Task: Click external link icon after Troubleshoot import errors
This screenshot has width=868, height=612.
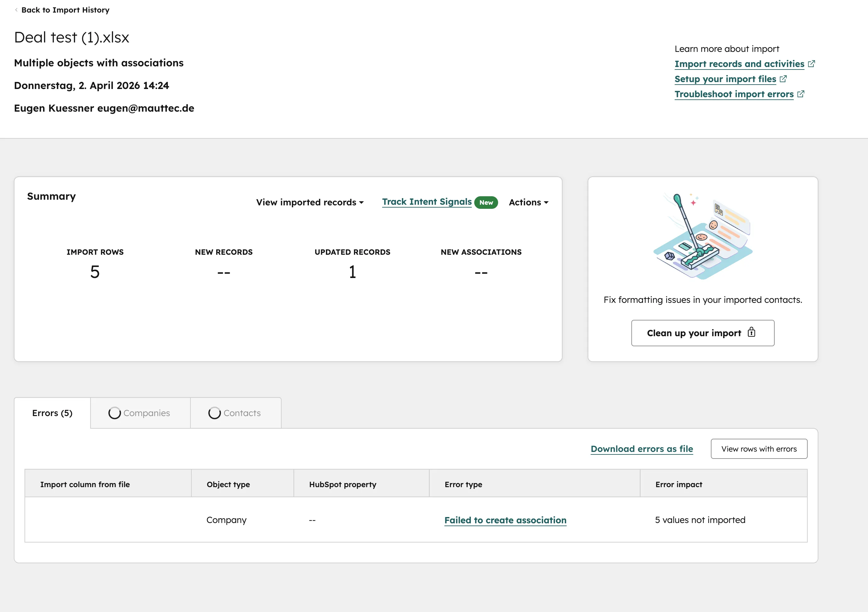Action: (x=800, y=94)
